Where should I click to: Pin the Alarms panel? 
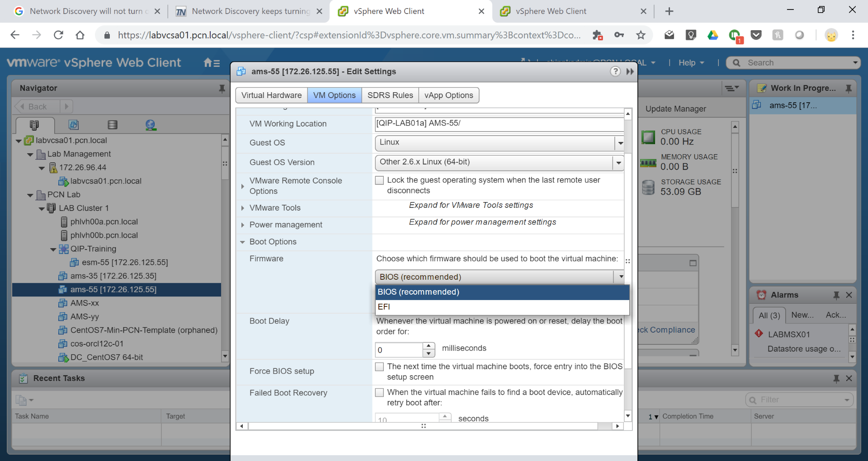click(836, 295)
